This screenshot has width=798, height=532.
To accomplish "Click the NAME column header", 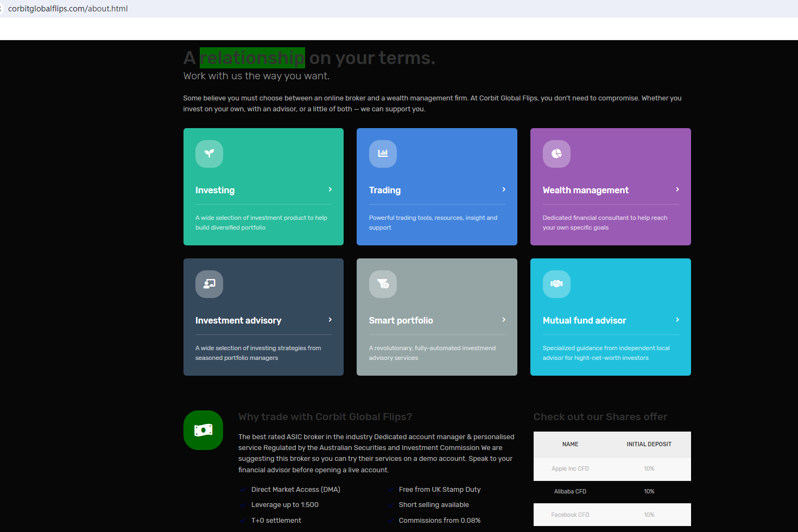I will coord(570,444).
